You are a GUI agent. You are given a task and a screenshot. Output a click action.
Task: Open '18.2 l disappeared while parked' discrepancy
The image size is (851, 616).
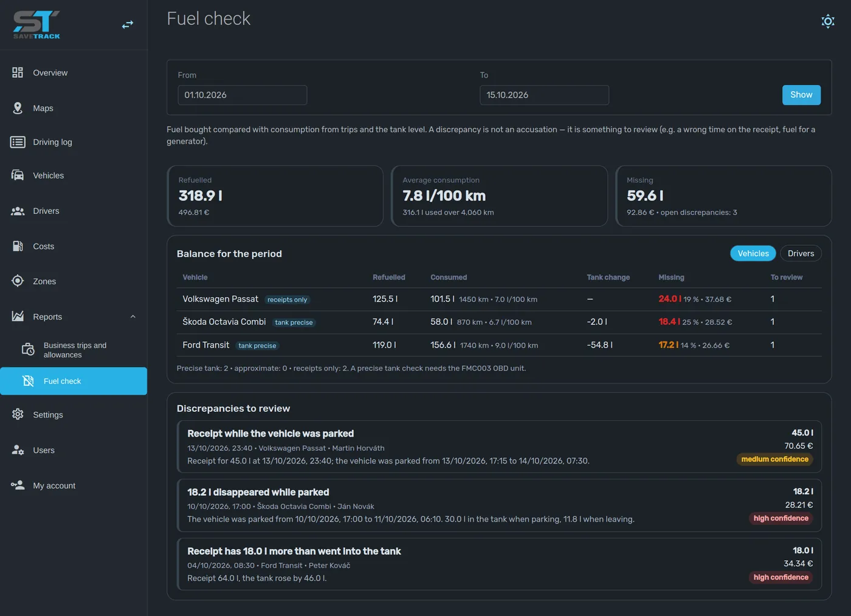click(x=499, y=505)
